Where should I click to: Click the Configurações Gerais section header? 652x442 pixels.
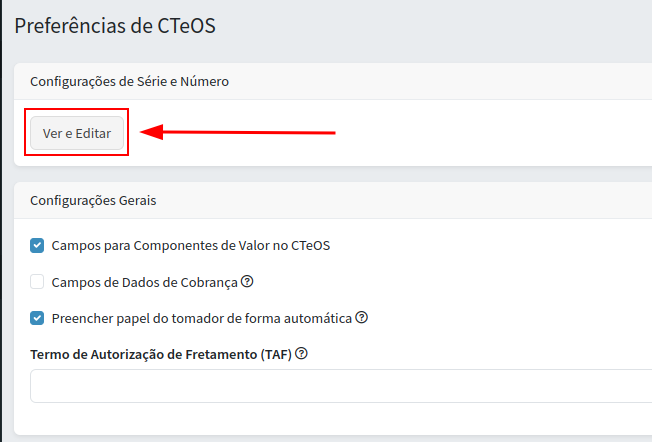click(93, 200)
